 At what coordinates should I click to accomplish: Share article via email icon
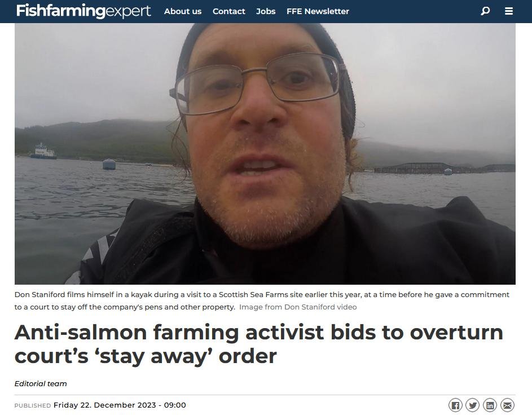pyautogui.click(x=507, y=405)
